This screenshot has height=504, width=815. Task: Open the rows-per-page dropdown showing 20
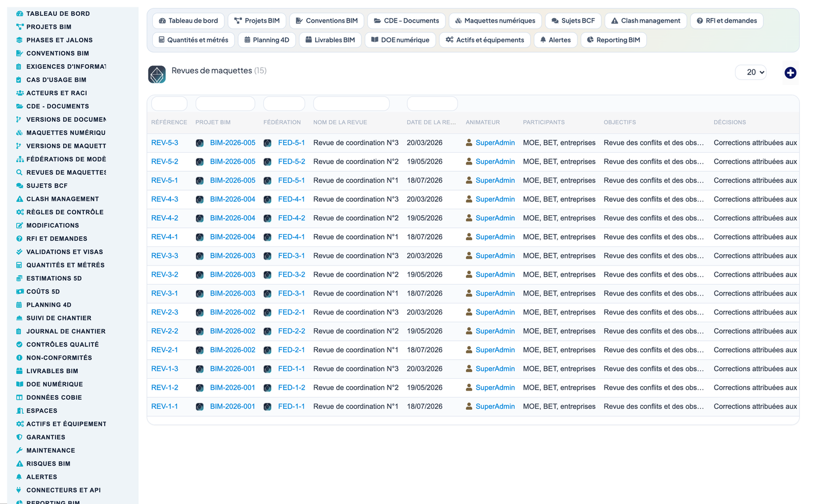click(751, 72)
